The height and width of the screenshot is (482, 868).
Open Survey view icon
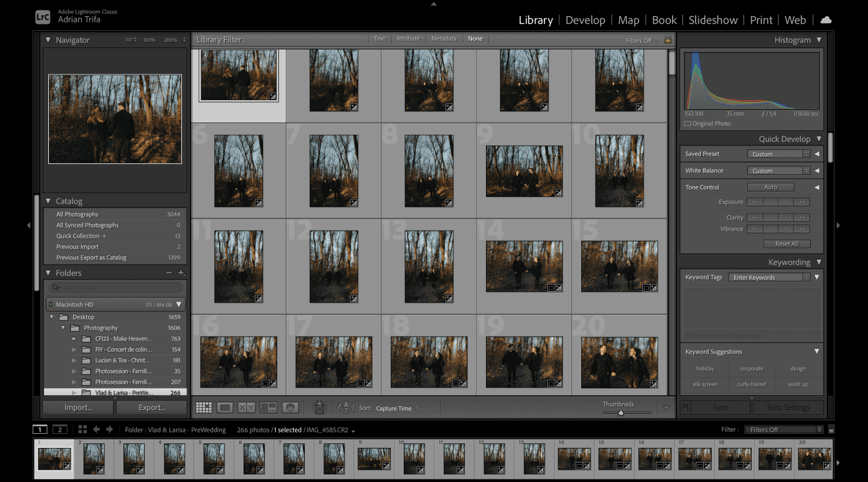pos(268,407)
